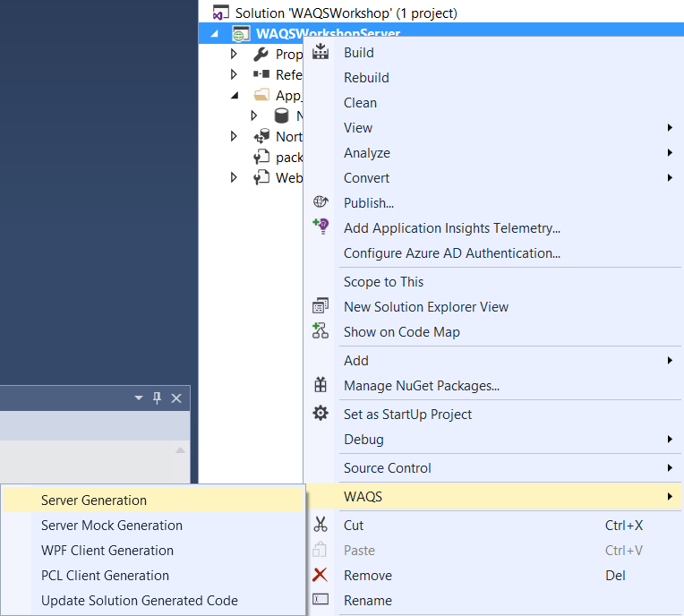
Task: Select PCL Client Generation
Action: (x=153, y=576)
